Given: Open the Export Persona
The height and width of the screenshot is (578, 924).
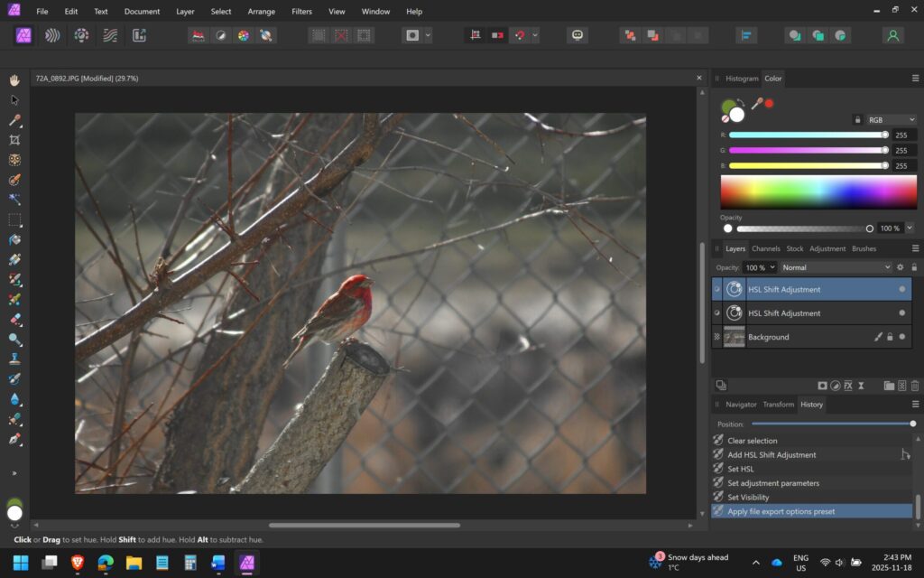Looking at the screenshot, I should tap(139, 36).
